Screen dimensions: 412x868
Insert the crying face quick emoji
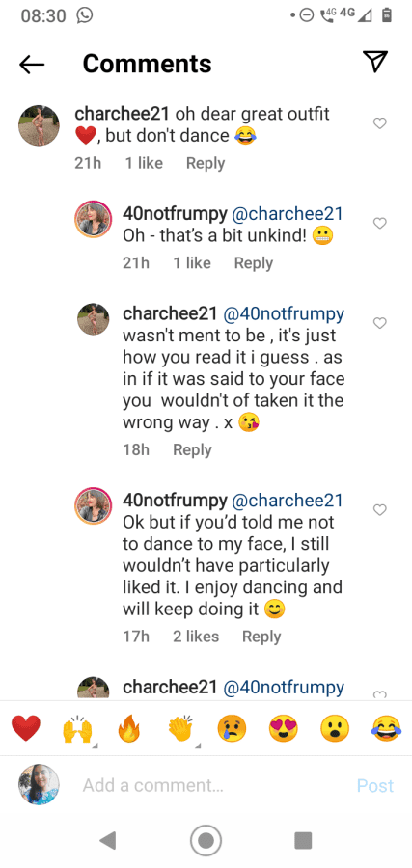(x=232, y=728)
